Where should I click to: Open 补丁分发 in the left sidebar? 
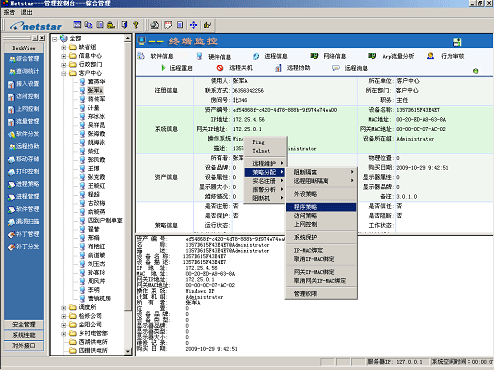24,247
